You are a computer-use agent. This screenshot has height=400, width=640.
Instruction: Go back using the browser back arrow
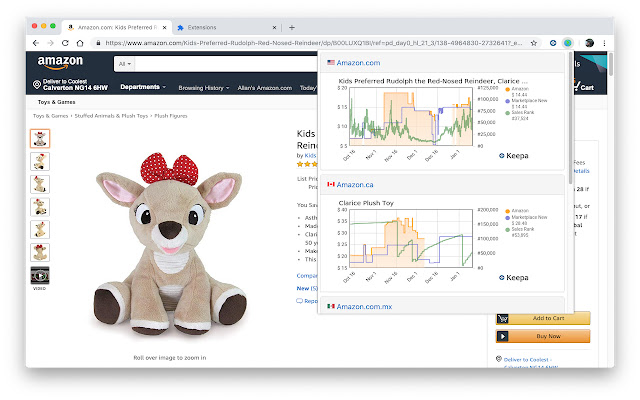click(37, 43)
